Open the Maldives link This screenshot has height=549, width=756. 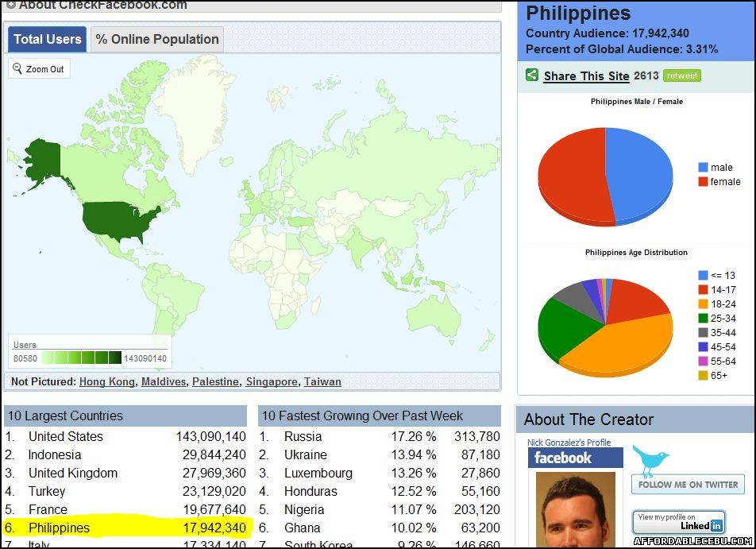[x=164, y=381]
